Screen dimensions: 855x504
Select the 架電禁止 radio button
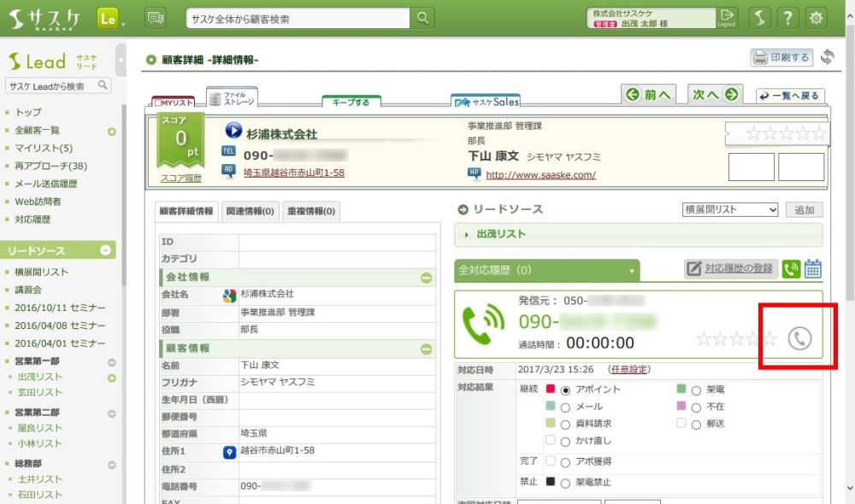(565, 481)
